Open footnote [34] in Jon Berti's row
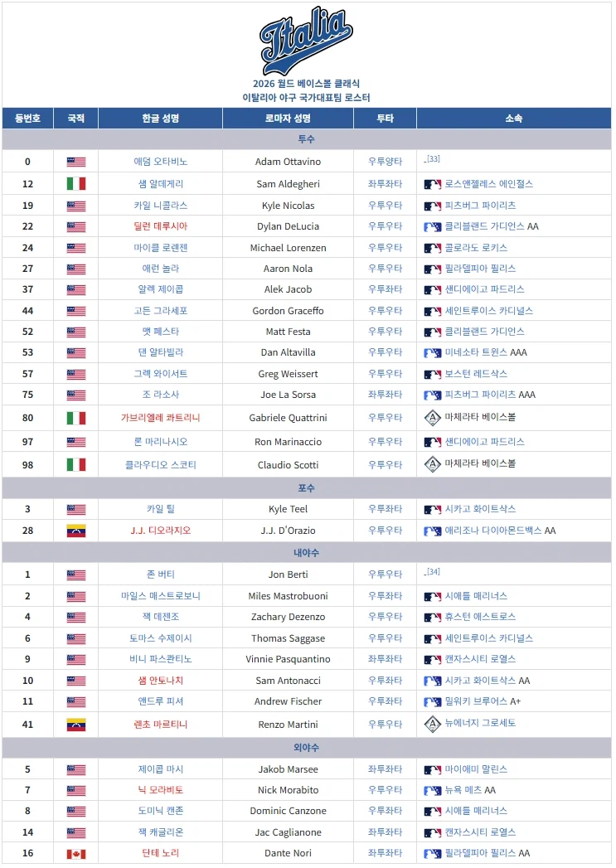 [x=434, y=572]
